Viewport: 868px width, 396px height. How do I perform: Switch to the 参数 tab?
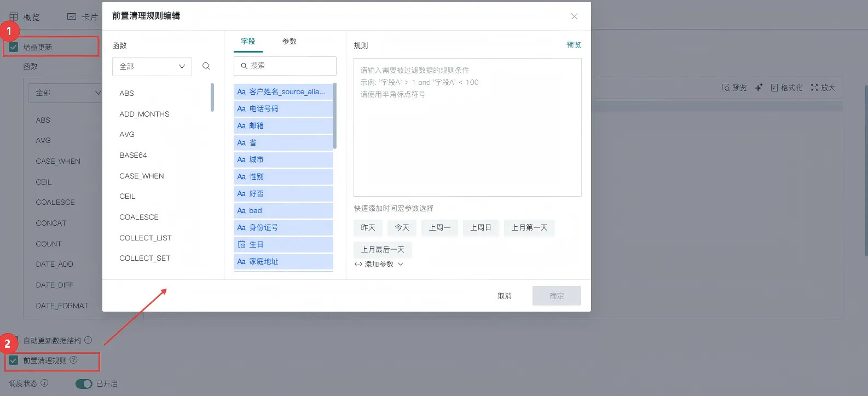click(x=289, y=42)
